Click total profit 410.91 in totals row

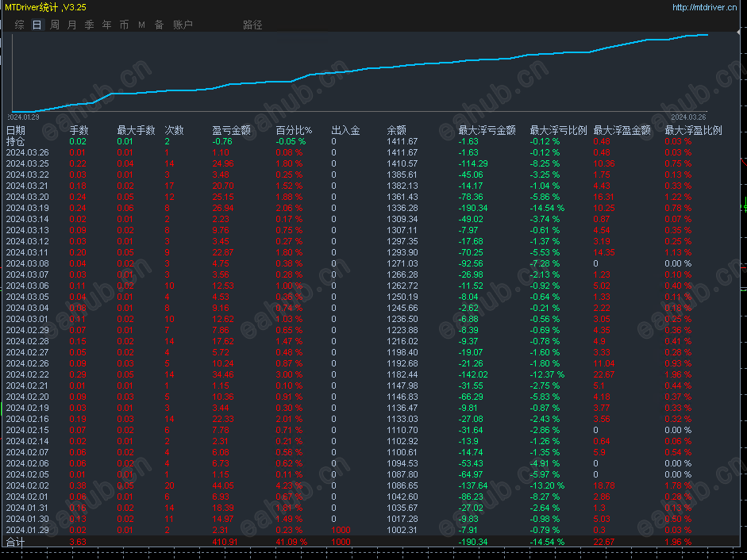225,542
